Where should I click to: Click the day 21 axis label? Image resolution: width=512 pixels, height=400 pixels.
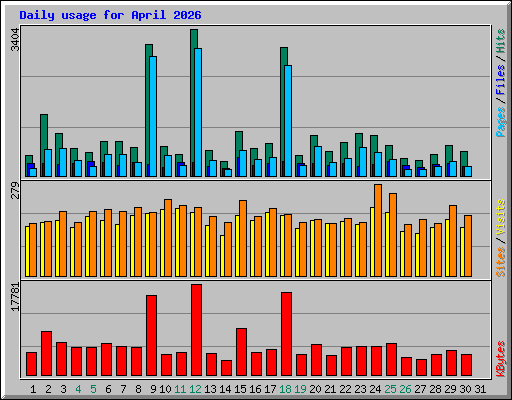pos(330,389)
